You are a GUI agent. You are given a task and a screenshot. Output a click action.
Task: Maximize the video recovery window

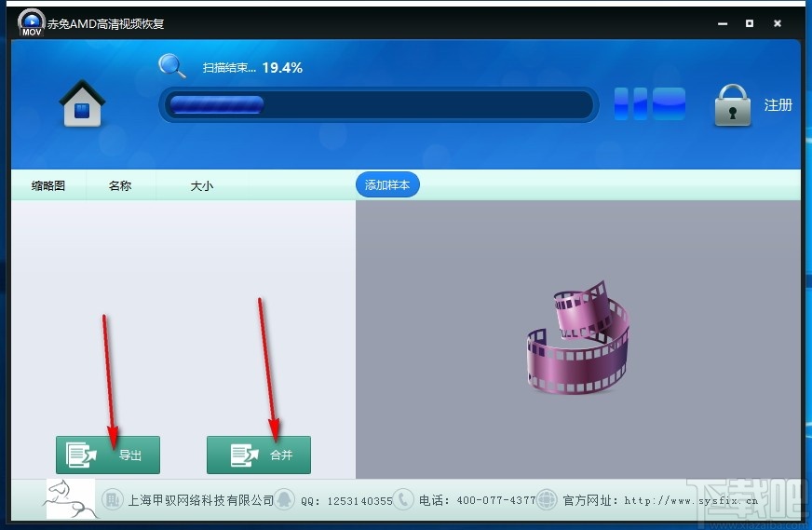pos(750,23)
